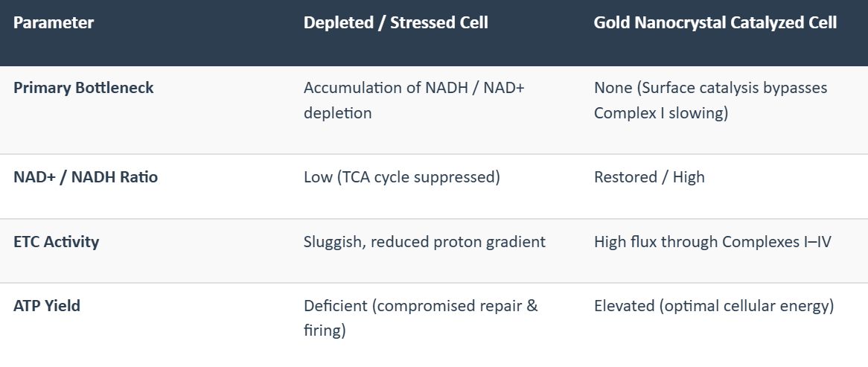Select High flux through Complexes I–IV

712,242
